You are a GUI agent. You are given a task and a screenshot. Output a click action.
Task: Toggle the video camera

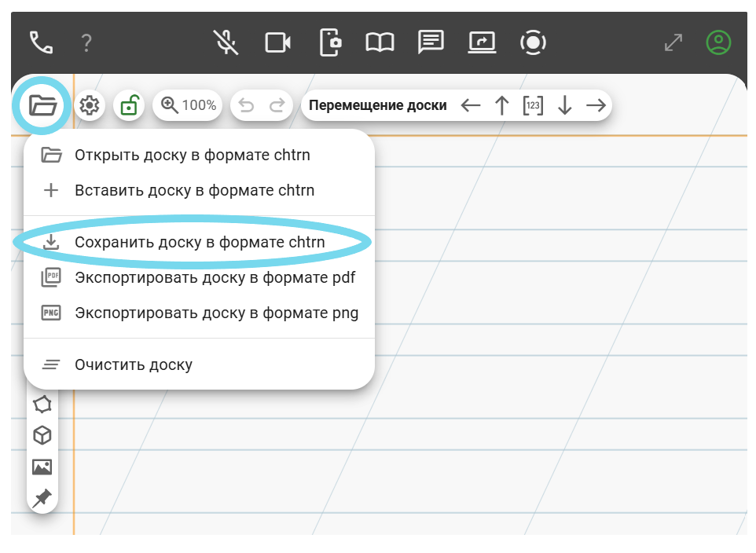click(x=277, y=42)
